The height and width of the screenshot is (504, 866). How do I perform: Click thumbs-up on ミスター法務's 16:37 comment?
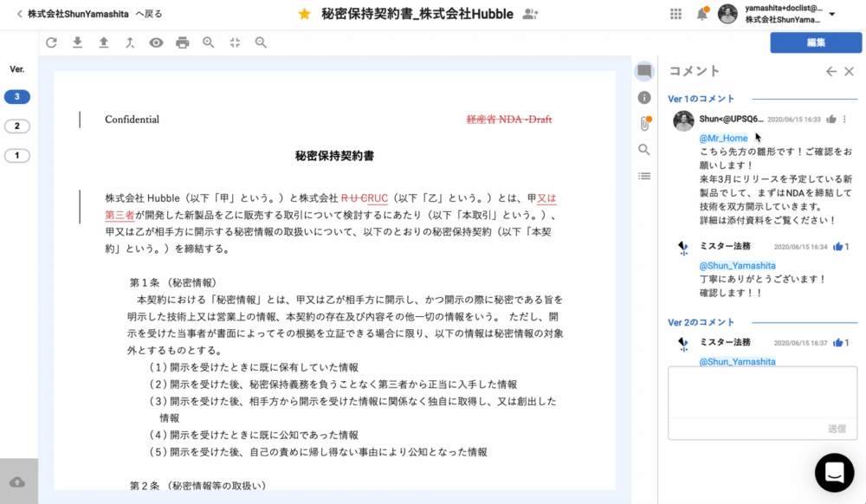click(x=837, y=343)
